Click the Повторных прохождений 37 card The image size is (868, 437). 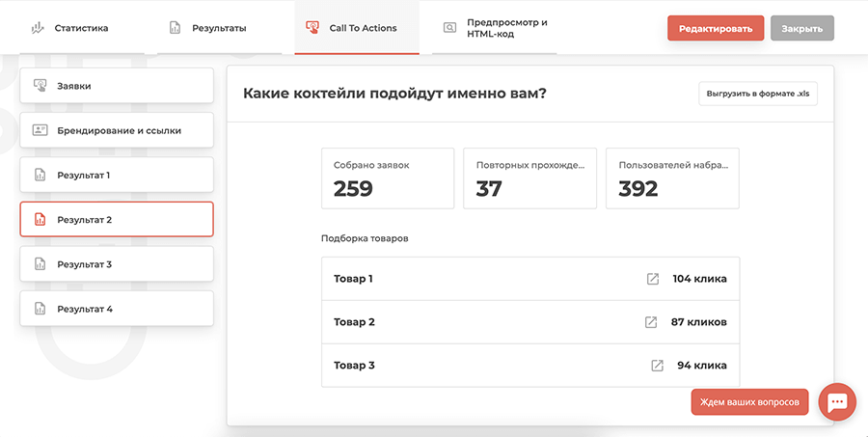coord(529,178)
